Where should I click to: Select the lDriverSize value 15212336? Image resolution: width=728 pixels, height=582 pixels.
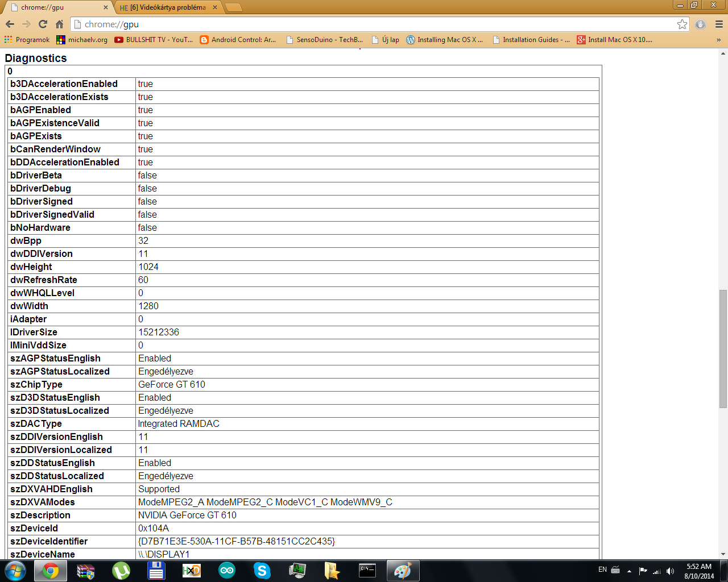(159, 332)
